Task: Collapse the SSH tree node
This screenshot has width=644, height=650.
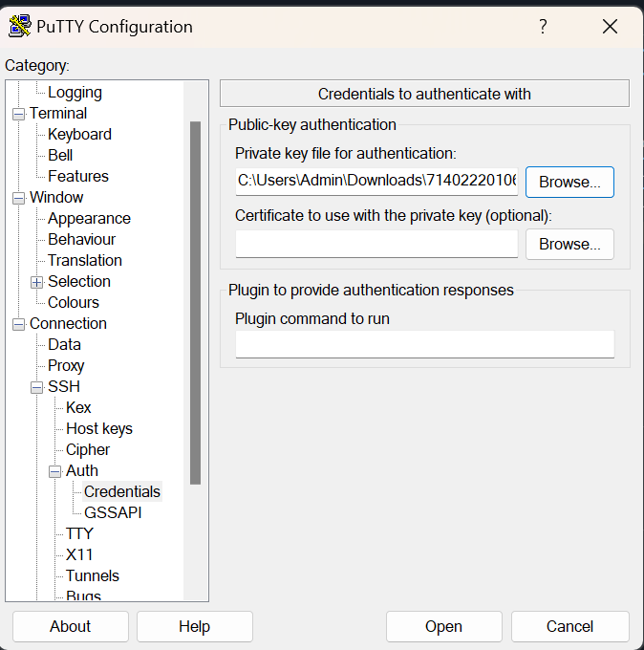Action: tap(37, 387)
